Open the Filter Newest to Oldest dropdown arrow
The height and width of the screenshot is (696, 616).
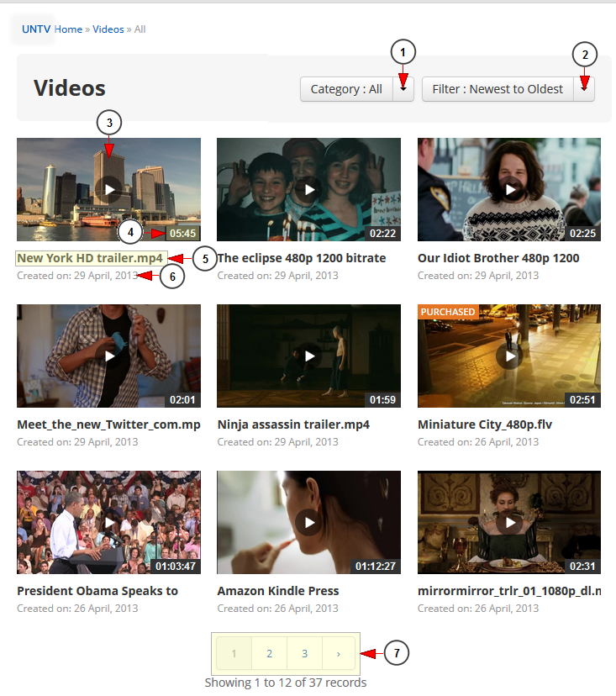[x=584, y=89]
